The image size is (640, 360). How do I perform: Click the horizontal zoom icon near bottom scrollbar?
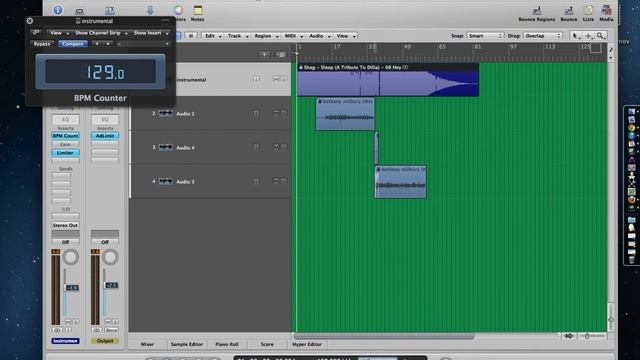pos(569,336)
